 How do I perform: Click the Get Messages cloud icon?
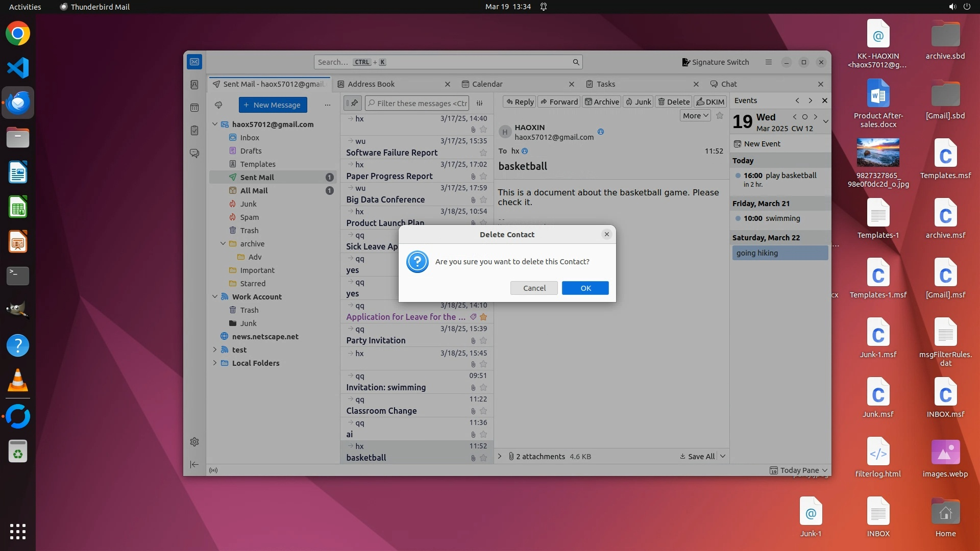tap(218, 105)
